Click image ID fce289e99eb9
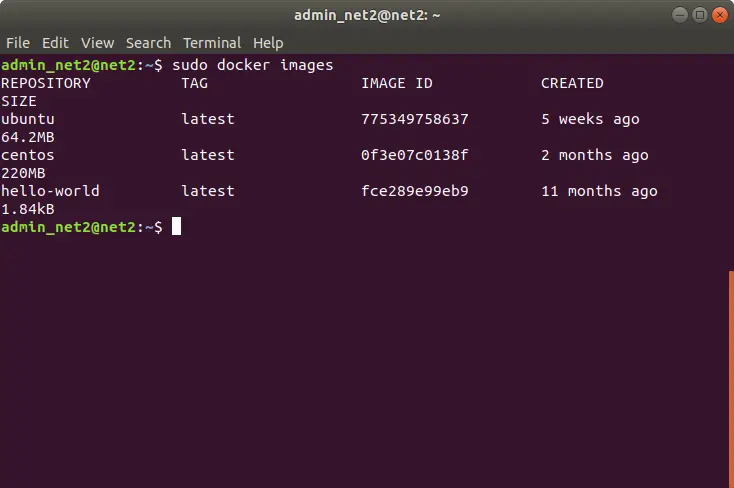Screen dimensions: 734x488 coord(415,191)
